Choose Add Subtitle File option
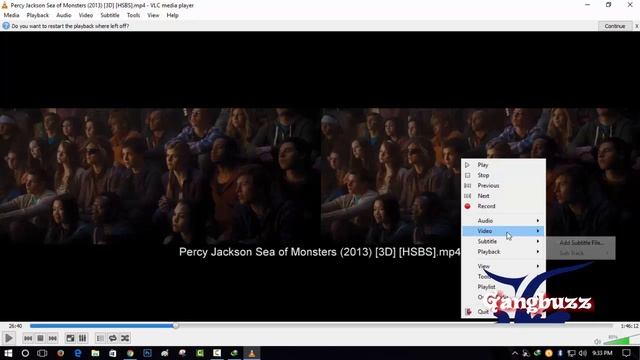The image size is (640, 360). point(581,242)
